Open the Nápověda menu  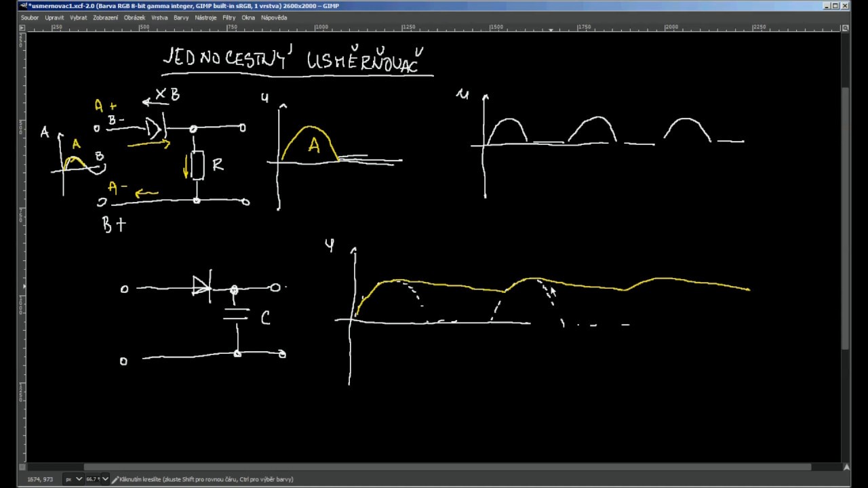coord(274,18)
